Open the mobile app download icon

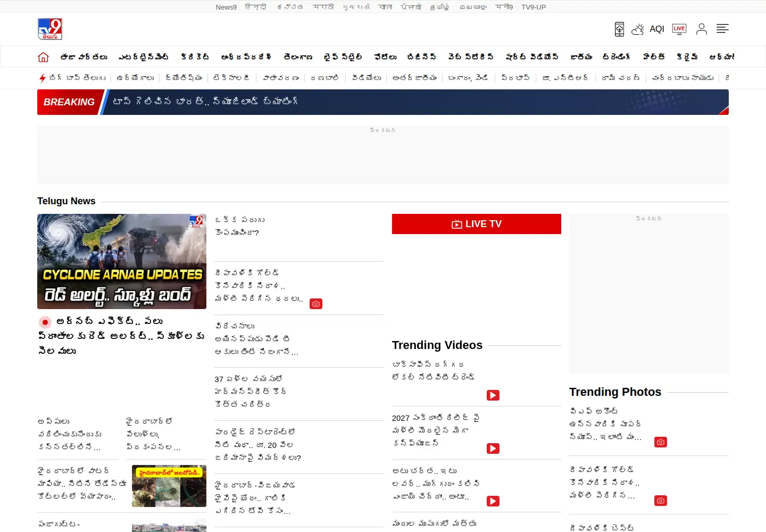click(619, 29)
